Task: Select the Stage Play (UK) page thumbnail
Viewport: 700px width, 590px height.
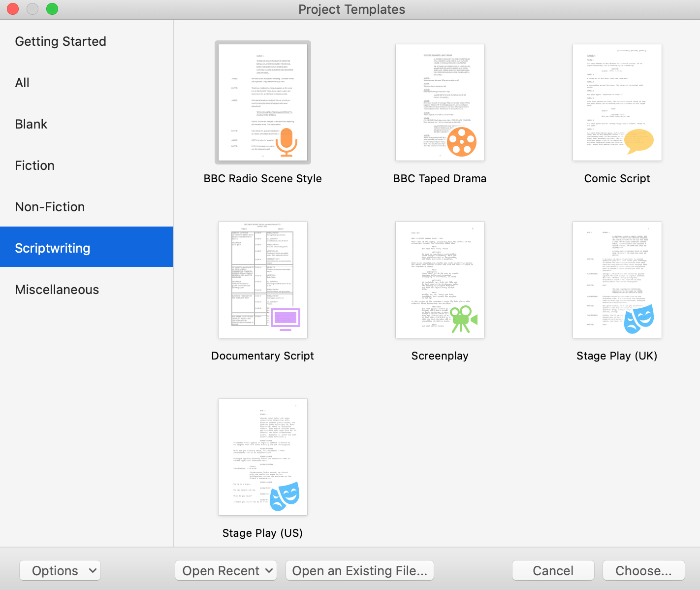Action: click(x=617, y=280)
